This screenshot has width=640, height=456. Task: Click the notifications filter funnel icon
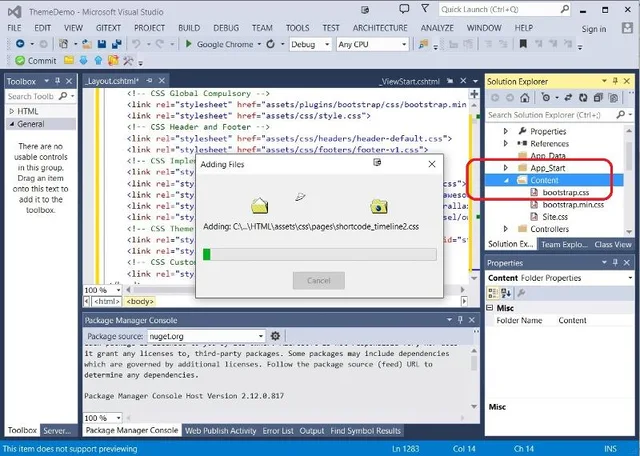tap(425, 9)
